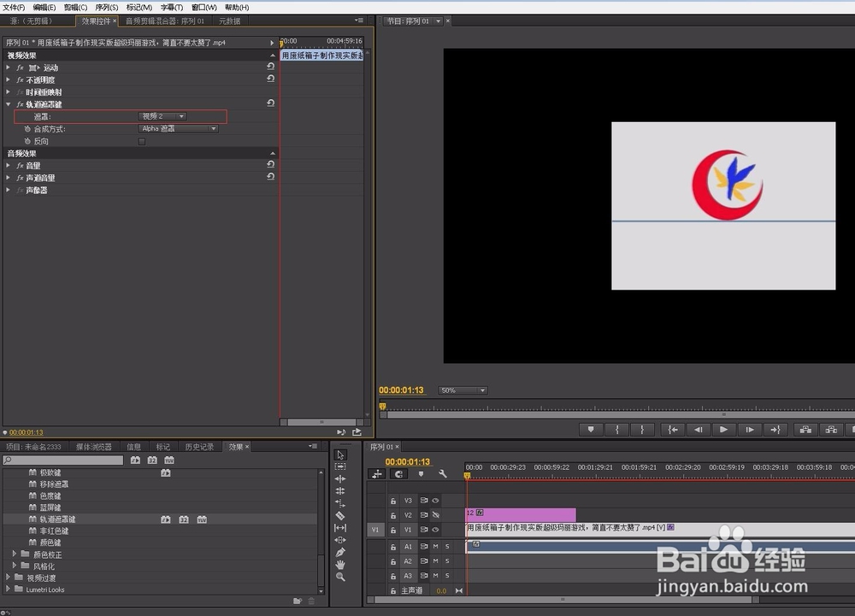This screenshot has height=616, width=855.
Task: Switch to 历史记录 tab
Action: click(x=199, y=447)
